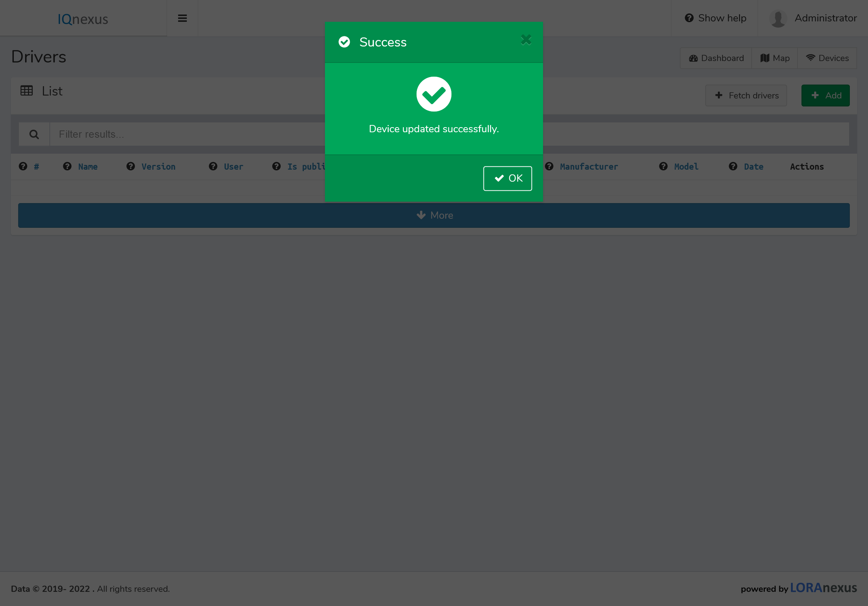Viewport: 868px width, 606px height.
Task: Click help icon beside Model column
Action: (x=663, y=166)
